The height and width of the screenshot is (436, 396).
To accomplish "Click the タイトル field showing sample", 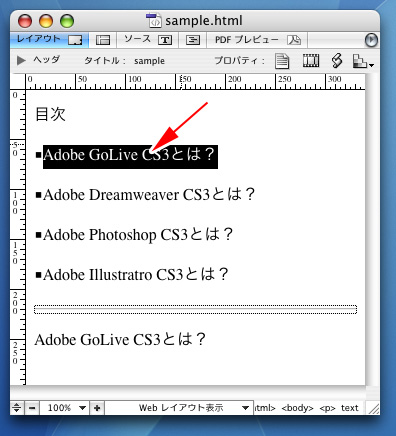I will click(149, 61).
